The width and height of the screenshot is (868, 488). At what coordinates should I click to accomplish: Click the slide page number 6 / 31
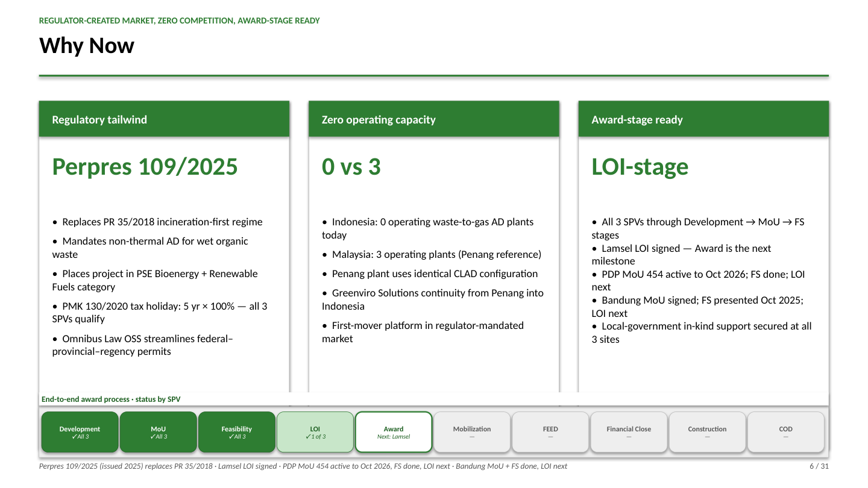[819, 466]
